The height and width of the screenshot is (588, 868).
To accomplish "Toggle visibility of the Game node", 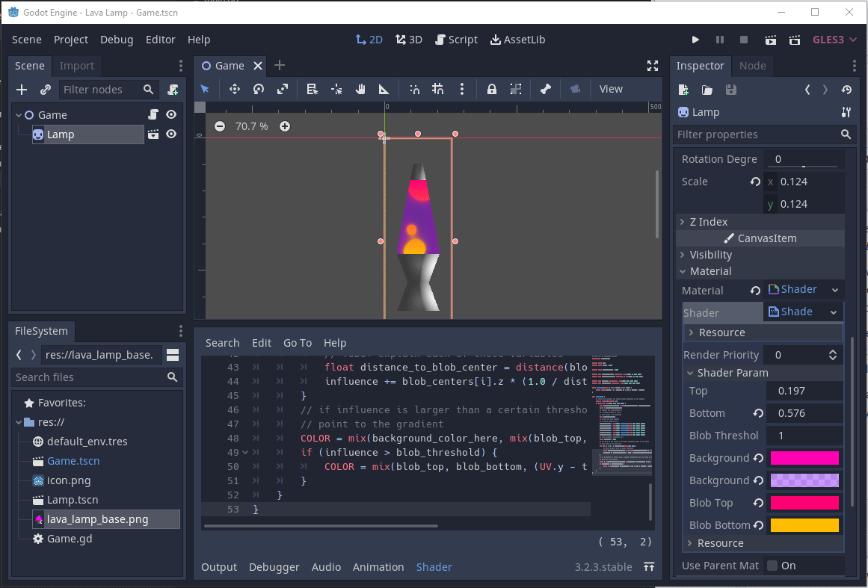I will [x=171, y=115].
